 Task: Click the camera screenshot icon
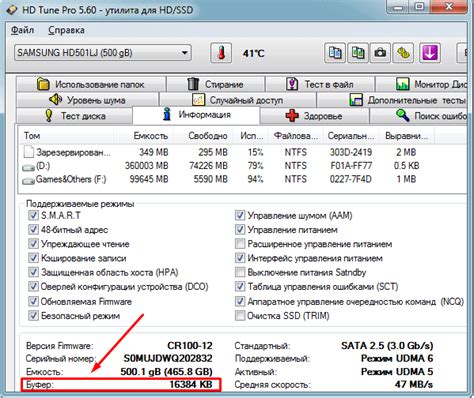click(380, 53)
